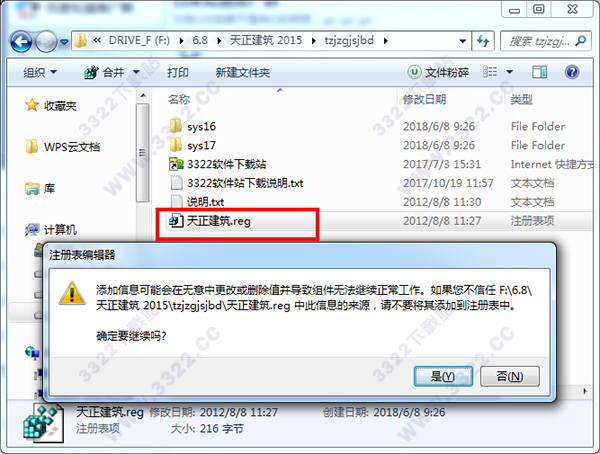Click the back navigation arrow
The image size is (600, 454).
[x=21, y=41]
